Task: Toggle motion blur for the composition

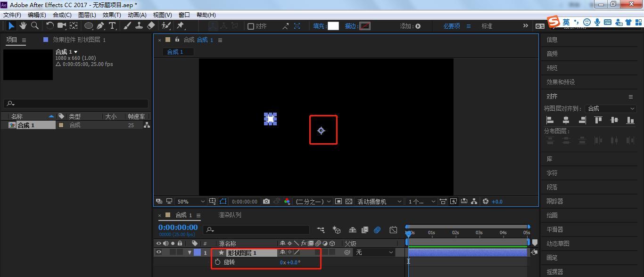Action: pos(377,230)
